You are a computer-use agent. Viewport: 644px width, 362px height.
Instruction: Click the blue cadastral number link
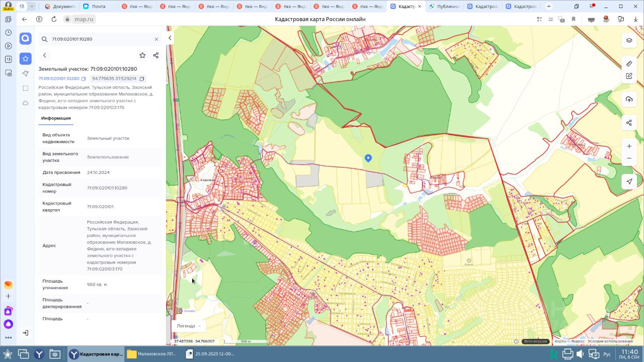pyautogui.click(x=59, y=79)
